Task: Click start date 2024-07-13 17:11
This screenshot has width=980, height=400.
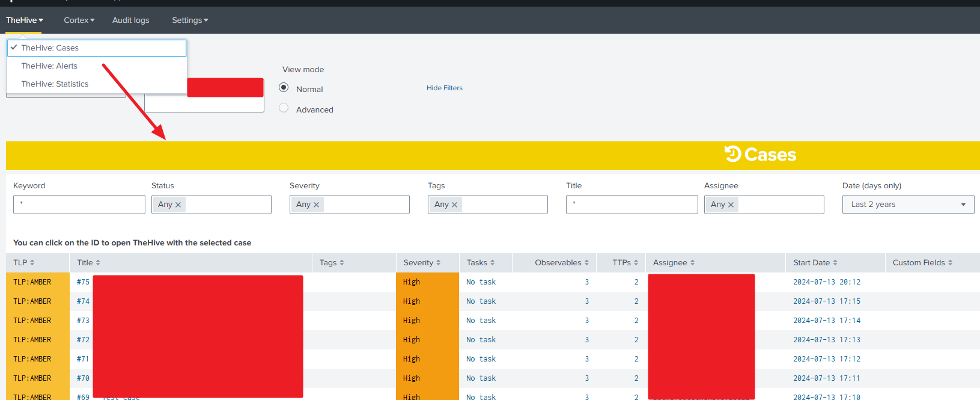Action: click(827, 378)
